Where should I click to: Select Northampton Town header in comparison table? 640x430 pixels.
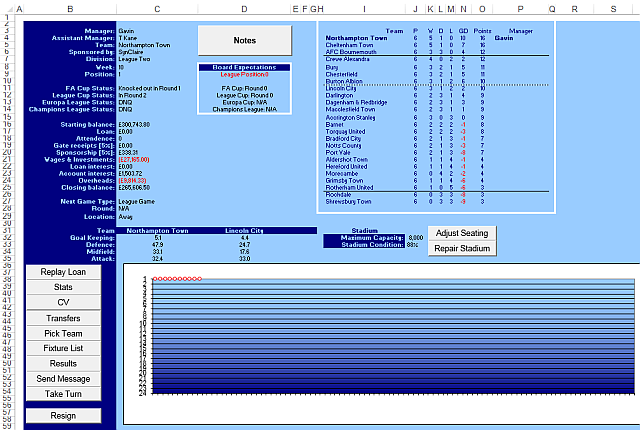coord(157,231)
